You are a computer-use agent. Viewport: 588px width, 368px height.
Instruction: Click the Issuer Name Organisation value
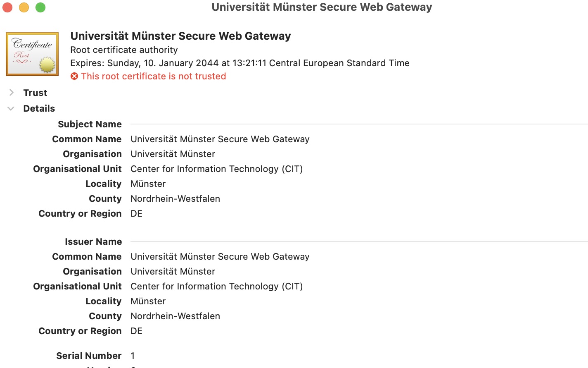173,272
